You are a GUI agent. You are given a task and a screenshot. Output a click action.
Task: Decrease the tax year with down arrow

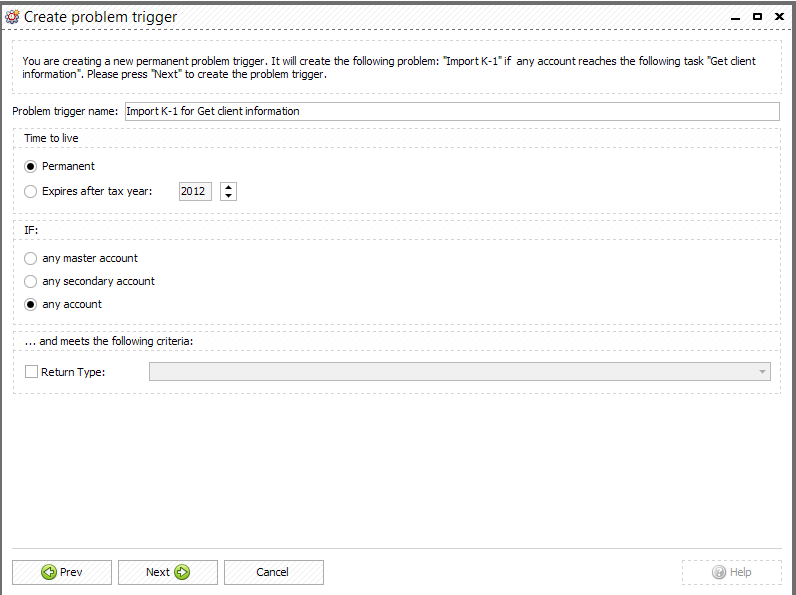tap(228, 195)
